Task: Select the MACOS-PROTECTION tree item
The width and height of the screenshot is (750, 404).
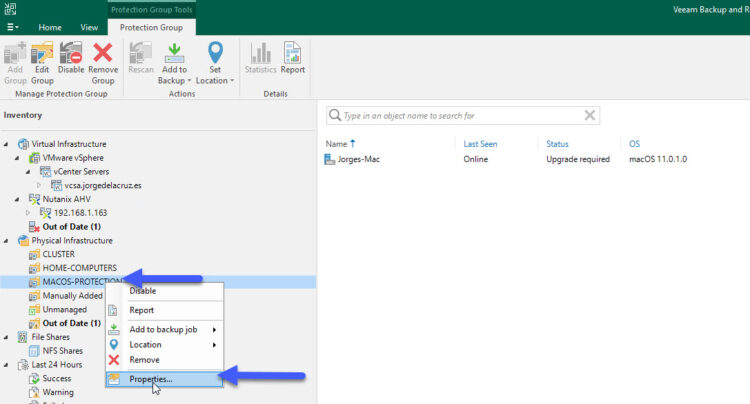Action: tap(158, 282)
